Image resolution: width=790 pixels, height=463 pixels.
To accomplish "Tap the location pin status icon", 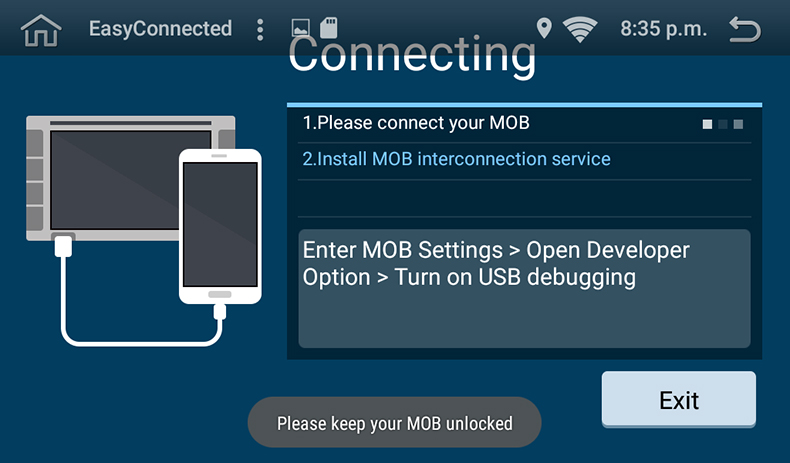I will (x=544, y=28).
